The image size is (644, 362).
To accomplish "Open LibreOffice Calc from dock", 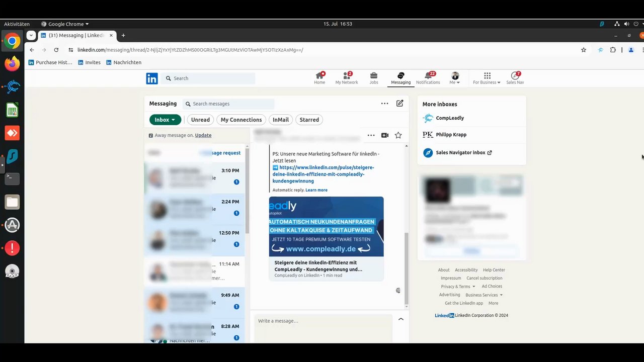I will click(x=12, y=110).
